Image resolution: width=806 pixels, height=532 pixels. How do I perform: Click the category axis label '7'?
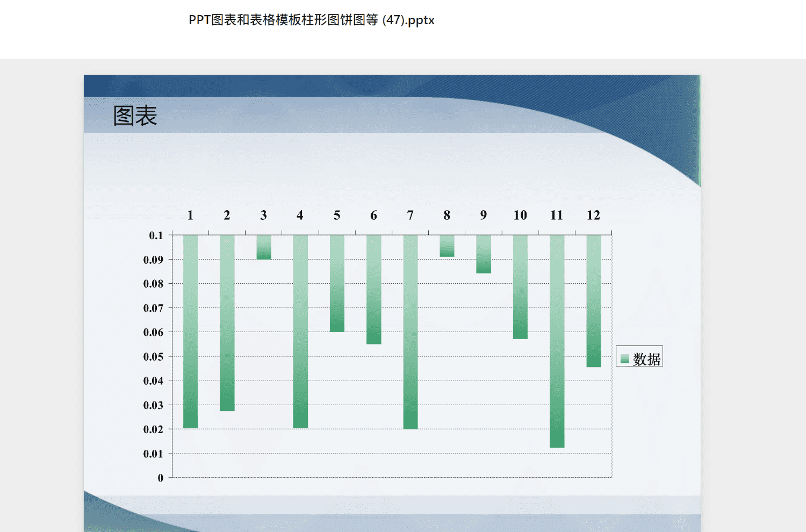[410, 215]
